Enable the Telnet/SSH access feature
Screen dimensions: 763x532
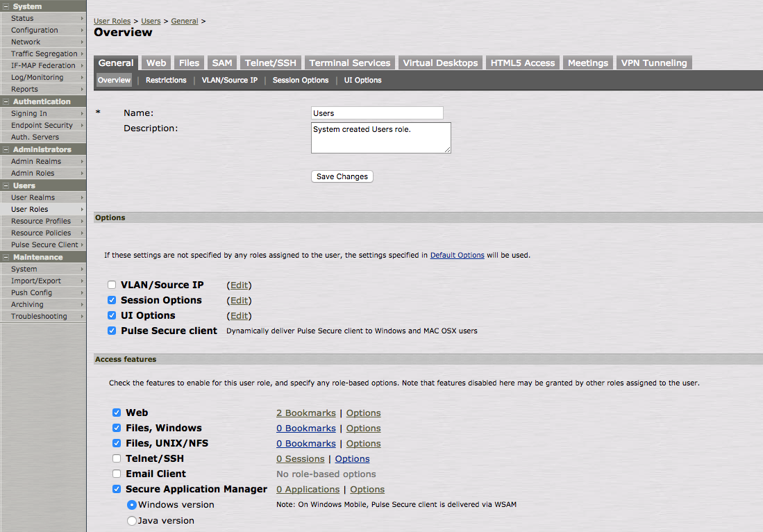point(117,458)
